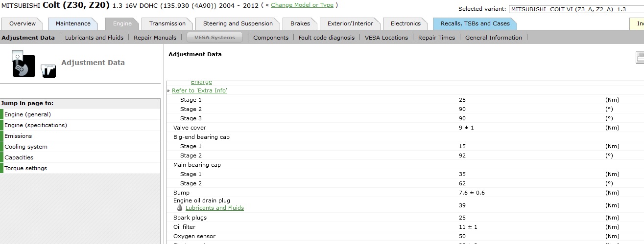Click the Main bearing cap label
The image size is (644, 244).
[x=197, y=165]
